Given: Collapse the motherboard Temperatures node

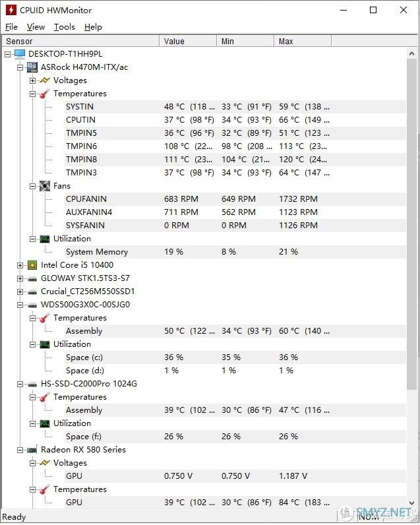Looking at the screenshot, I should tap(32, 94).
